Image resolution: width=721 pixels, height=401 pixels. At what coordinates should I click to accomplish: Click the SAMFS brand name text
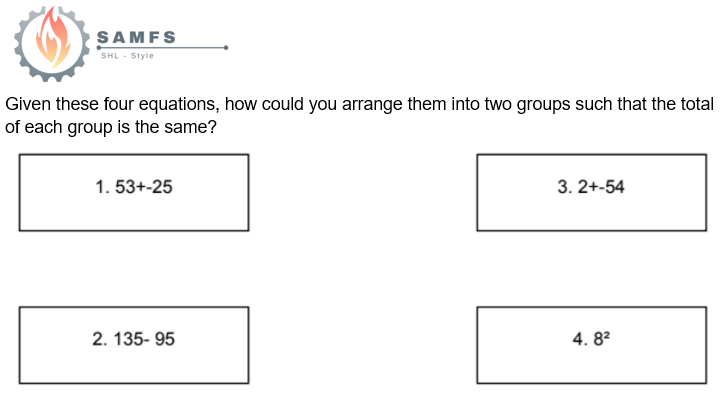(x=137, y=37)
